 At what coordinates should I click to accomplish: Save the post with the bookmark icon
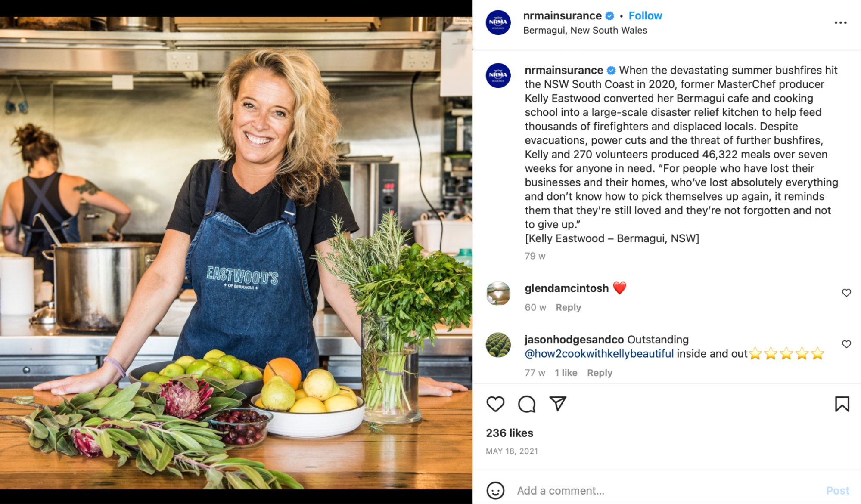click(x=842, y=404)
